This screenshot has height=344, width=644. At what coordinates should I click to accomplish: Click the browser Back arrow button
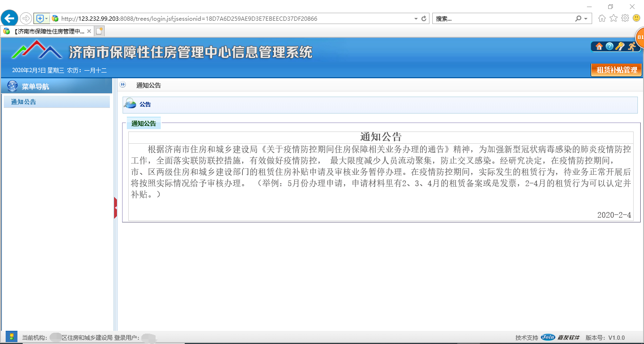point(9,18)
